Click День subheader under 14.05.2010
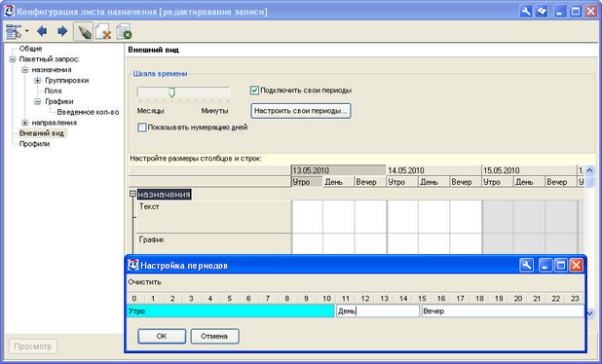The width and height of the screenshot is (602, 364). click(x=433, y=182)
